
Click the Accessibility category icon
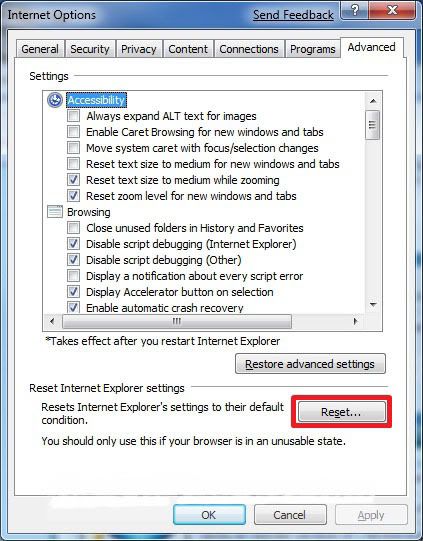coord(55,100)
